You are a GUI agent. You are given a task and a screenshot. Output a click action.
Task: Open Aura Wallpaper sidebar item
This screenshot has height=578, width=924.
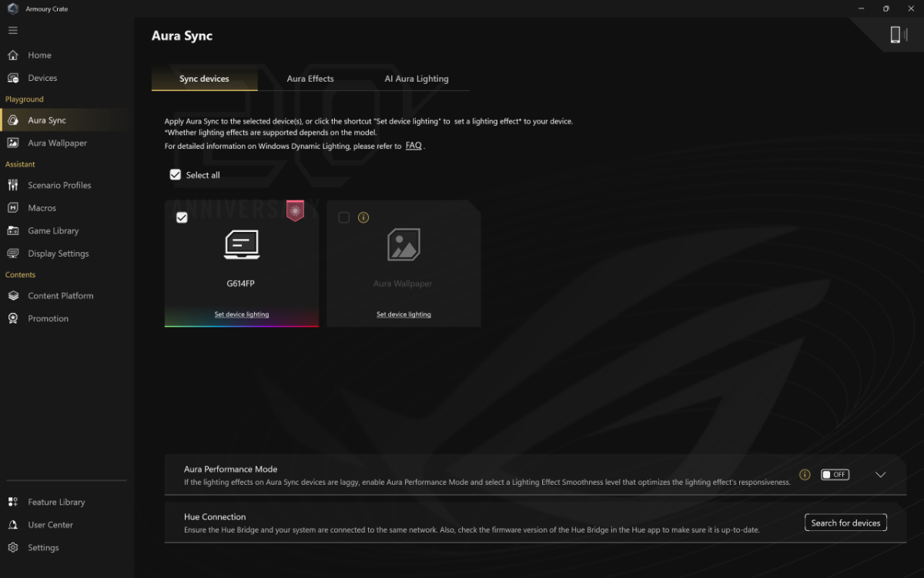coord(57,143)
